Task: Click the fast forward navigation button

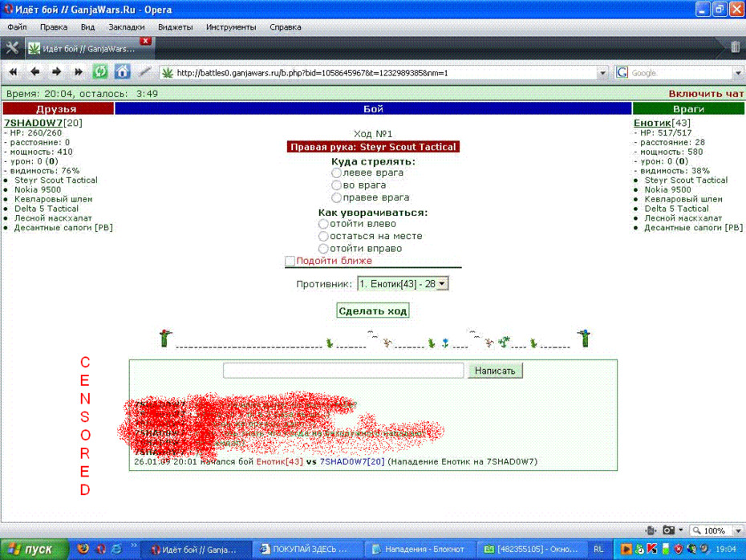Action: point(78,72)
